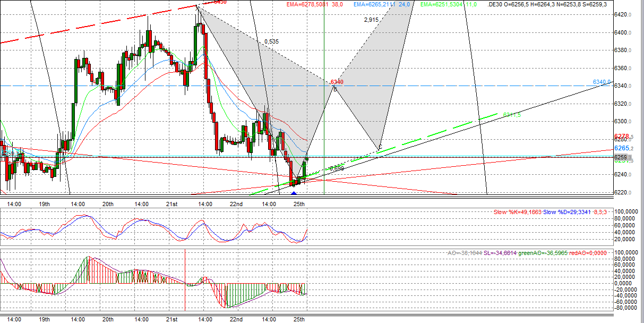Click the 25th date label on main chart axis
The width and height of the screenshot is (644, 323).
(x=299, y=204)
